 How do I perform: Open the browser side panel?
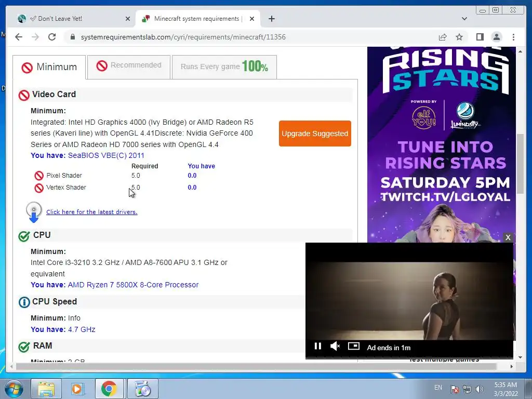point(480,37)
